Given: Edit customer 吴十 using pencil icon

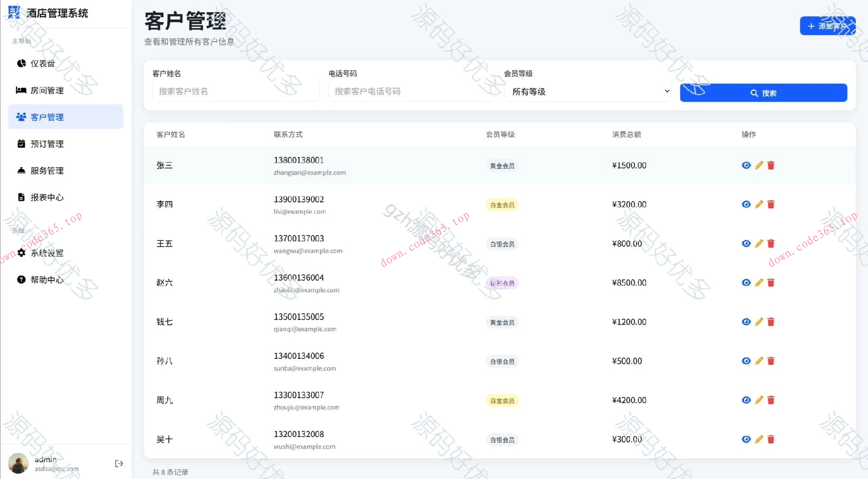Looking at the screenshot, I should pyautogui.click(x=759, y=439).
